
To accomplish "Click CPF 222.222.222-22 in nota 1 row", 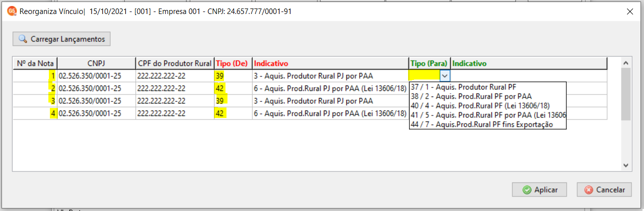I will (x=175, y=75).
